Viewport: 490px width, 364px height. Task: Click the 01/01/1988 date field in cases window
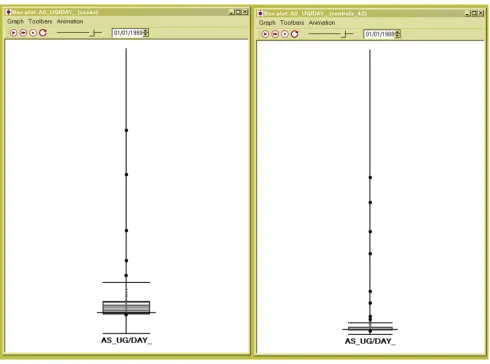tap(128, 33)
